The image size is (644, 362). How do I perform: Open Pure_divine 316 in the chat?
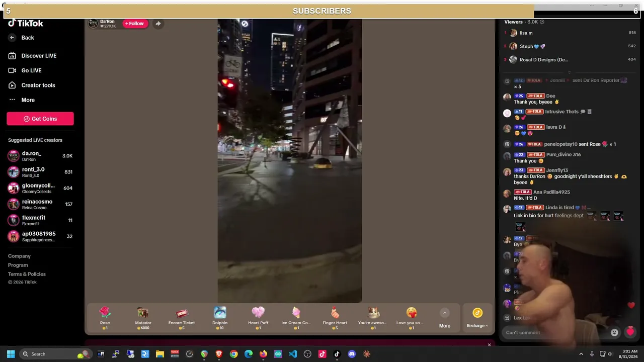tap(563, 155)
